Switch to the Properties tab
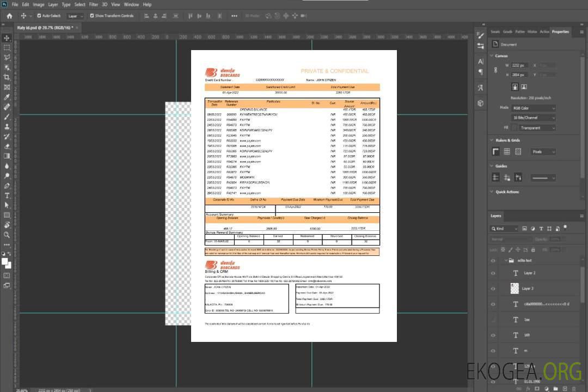Viewport: 588px width, 392px height. 560,32
